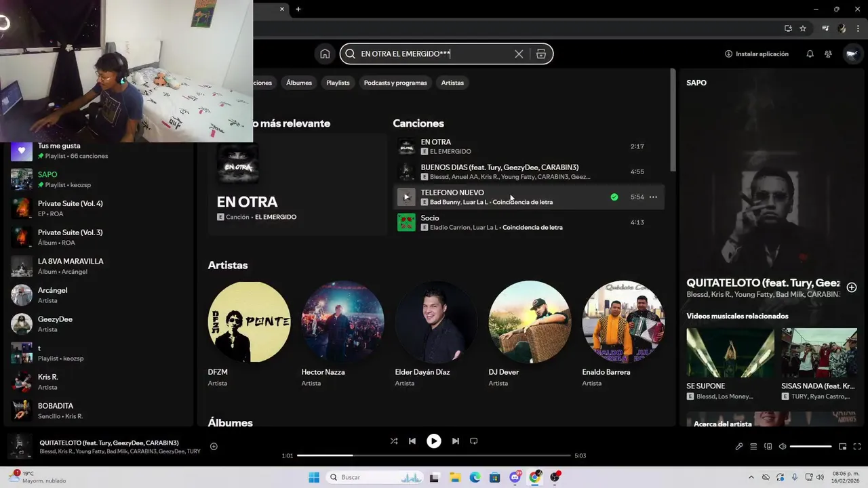Open the Socio song row
This screenshot has width=868, height=488.
click(529, 222)
